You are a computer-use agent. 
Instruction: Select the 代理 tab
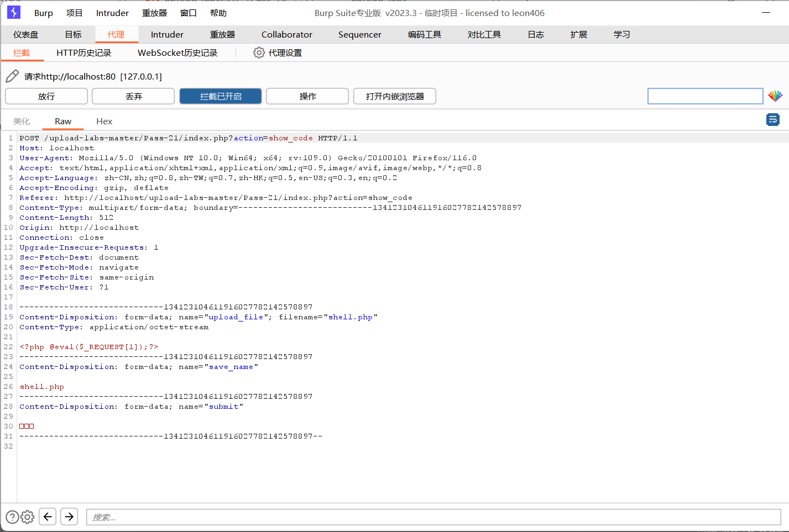tap(116, 34)
